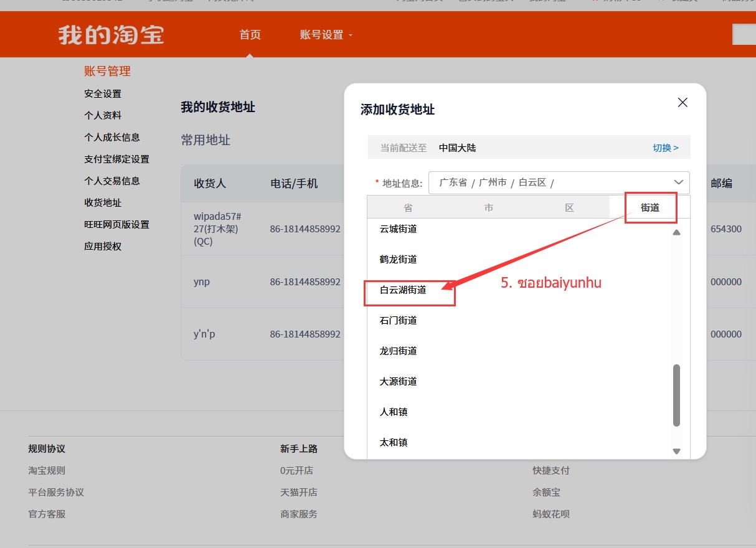Pick 大源街道 from the list
The image size is (756, 548).
399,382
